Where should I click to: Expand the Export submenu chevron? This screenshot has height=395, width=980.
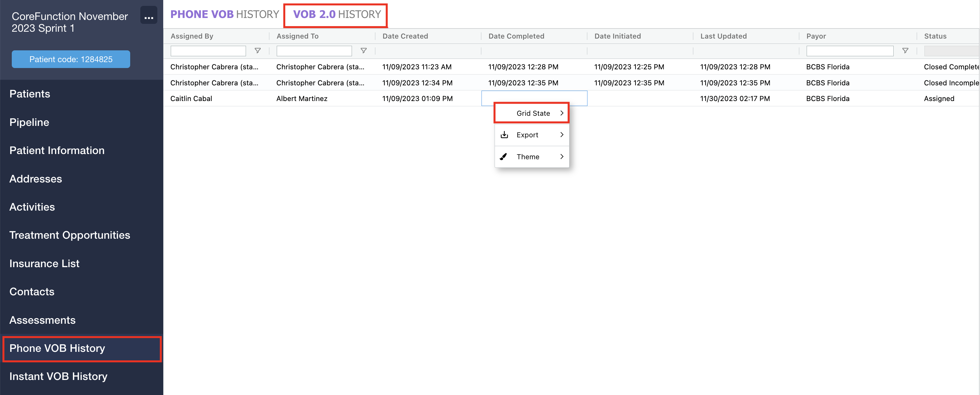(562, 135)
